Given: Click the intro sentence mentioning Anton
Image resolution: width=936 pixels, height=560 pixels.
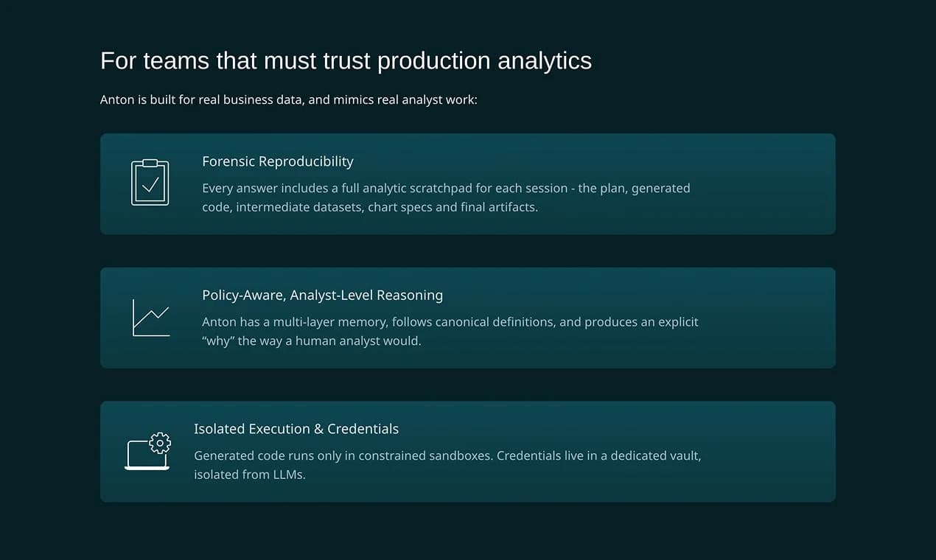Looking at the screenshot, I should [x=290, y=99].
